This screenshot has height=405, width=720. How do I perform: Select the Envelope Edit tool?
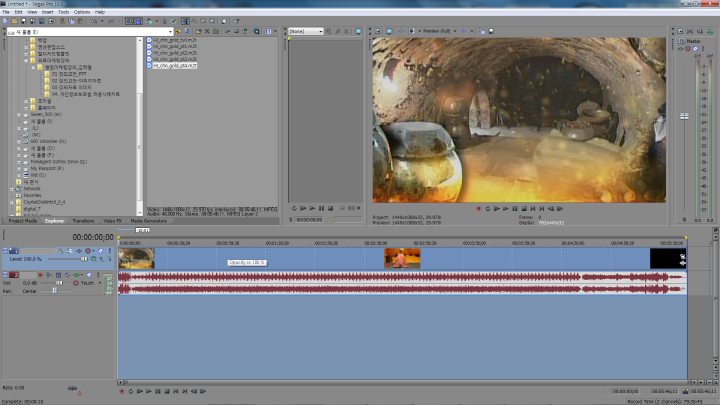point(194,21)
